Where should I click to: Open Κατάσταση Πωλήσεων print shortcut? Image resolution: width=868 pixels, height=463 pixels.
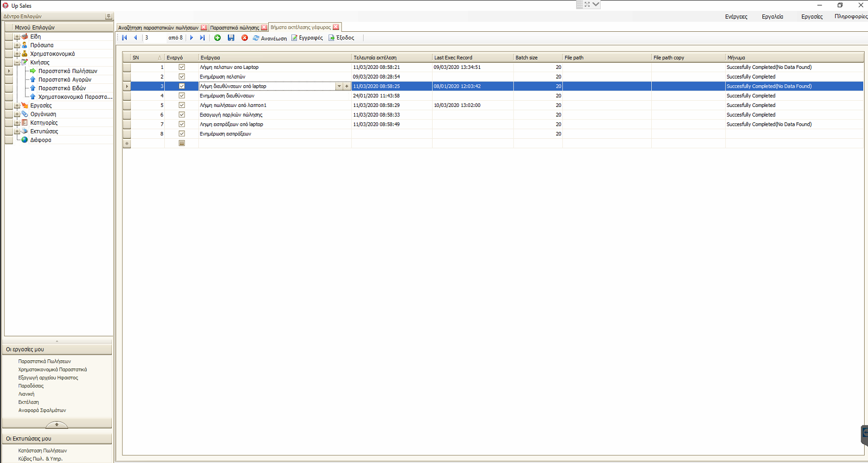[42, 450]
